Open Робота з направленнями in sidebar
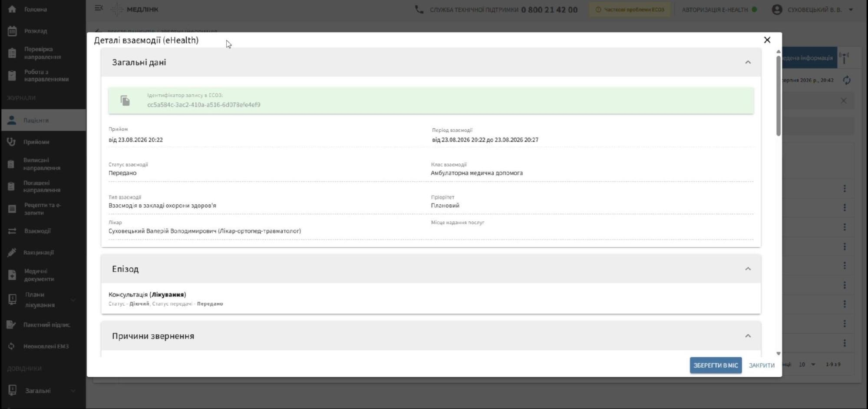Screen dimensions: 868x409 tap(46, 76)
